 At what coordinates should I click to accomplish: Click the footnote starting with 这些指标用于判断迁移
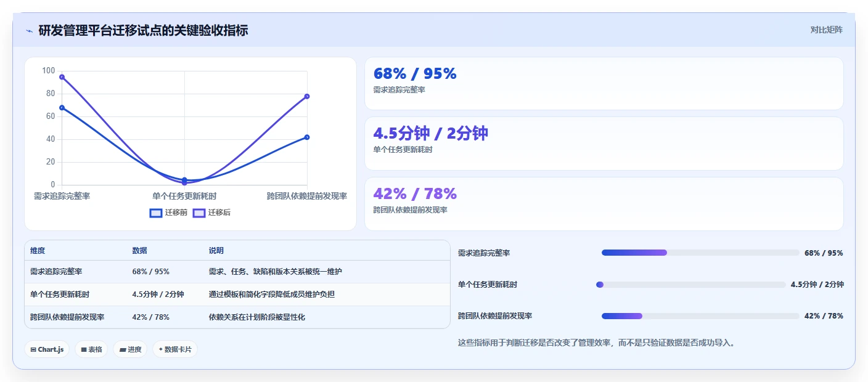tap(596, 343)
